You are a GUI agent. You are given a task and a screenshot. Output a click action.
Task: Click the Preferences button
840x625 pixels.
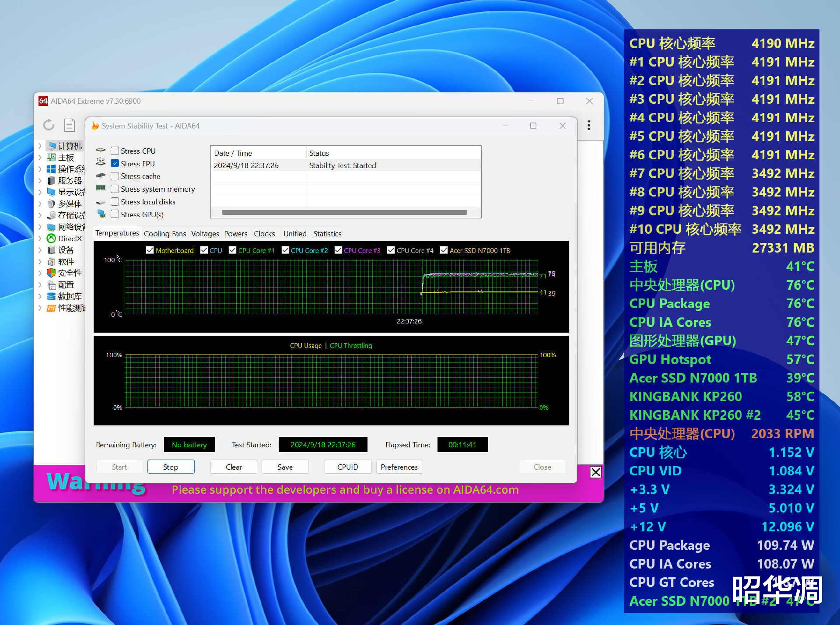(x=399, y=467)
